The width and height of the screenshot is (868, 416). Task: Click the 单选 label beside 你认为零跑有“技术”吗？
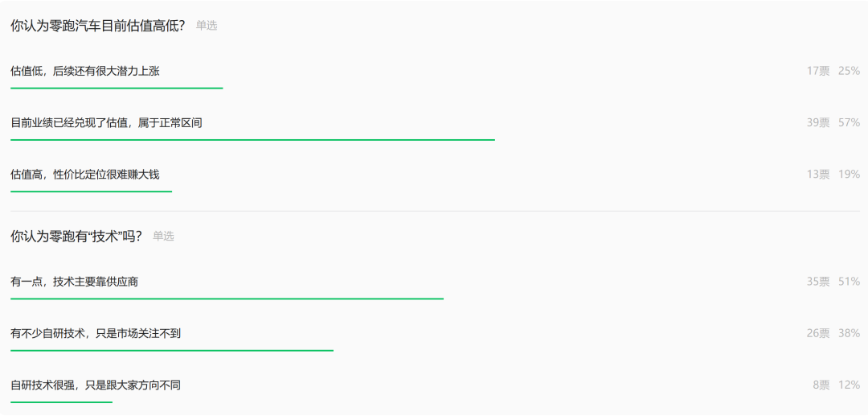163,237
